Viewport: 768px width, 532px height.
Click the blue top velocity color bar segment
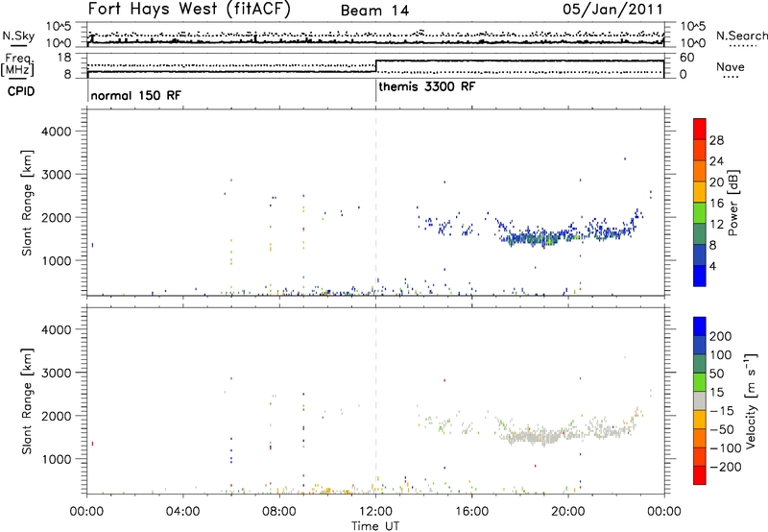[x=700, y=326]
